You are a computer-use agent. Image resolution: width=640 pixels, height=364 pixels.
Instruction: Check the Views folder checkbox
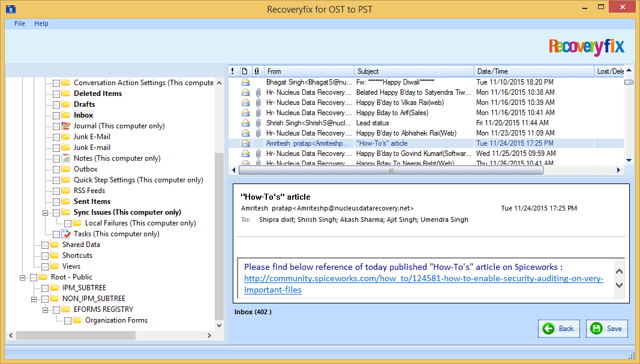[x=45, y=267]
